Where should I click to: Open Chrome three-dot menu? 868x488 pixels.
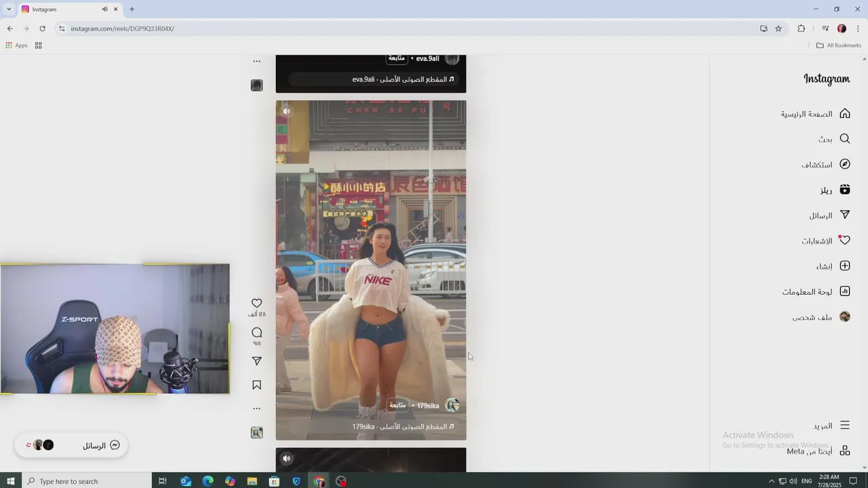tap(858, 28)
